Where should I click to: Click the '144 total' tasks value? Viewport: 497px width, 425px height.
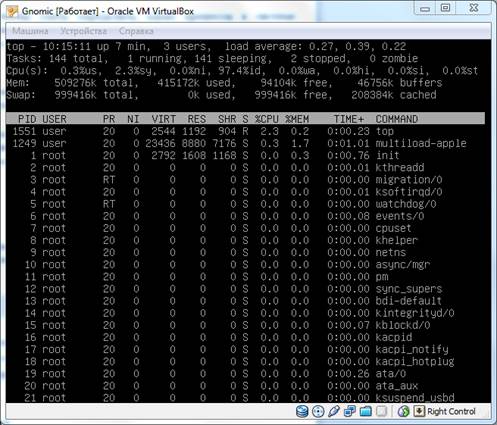coord(76,59)
